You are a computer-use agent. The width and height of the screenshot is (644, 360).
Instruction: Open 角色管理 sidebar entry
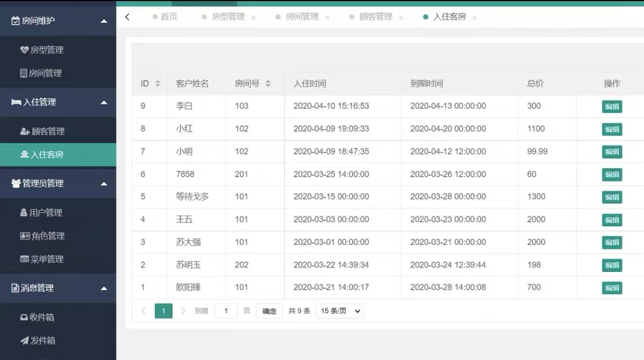(46, 236)
